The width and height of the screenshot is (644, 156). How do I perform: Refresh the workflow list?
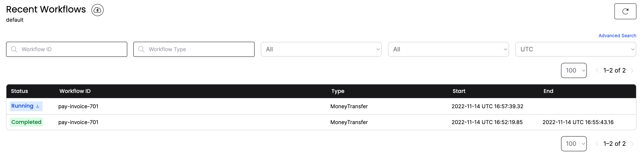[625, 11]
